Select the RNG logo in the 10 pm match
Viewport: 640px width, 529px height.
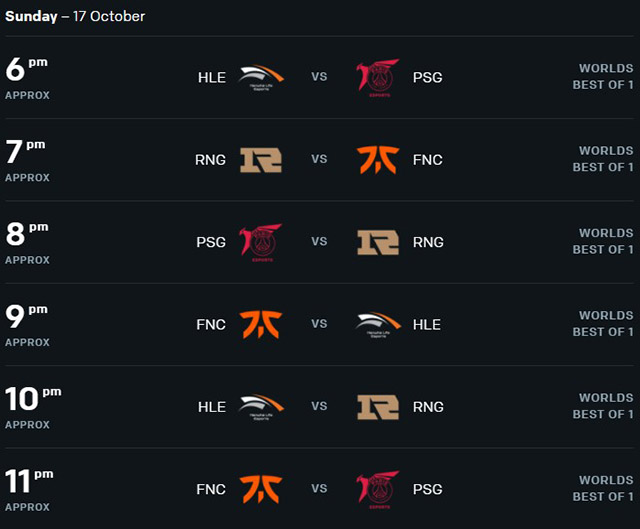378,407
